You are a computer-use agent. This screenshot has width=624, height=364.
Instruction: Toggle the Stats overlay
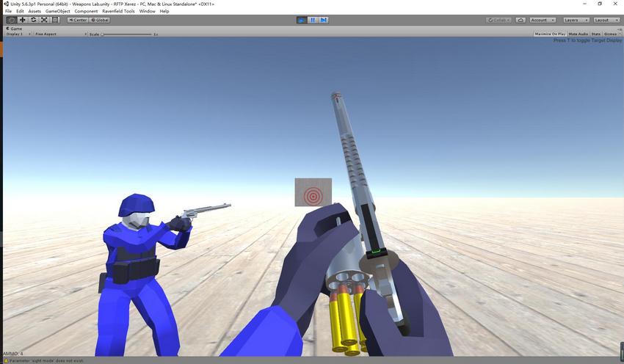pos(595,34)
